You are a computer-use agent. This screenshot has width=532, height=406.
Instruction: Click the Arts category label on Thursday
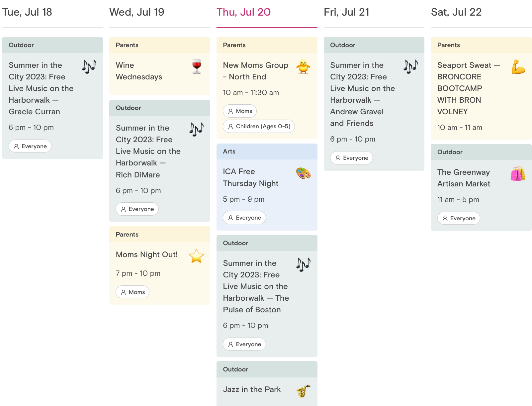point(229,152)
